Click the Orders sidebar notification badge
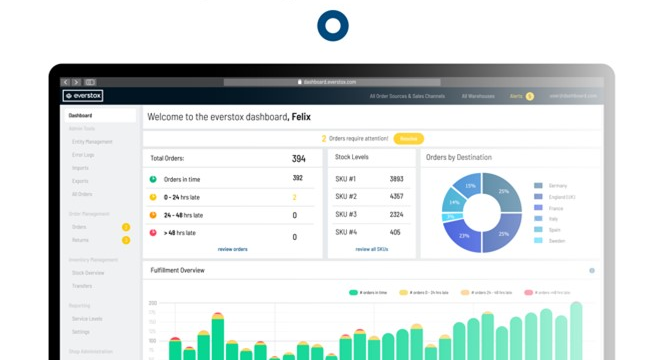Image resolution: width=661 pixels, height=360 pixels. (x=126, y=227)
